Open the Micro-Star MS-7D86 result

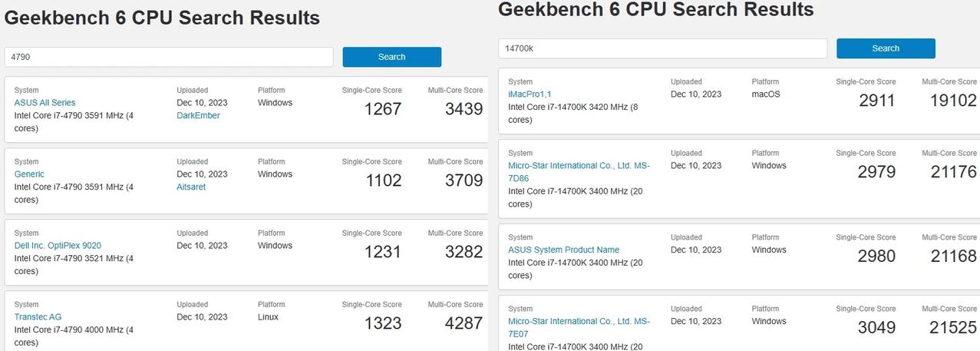tap(579, 172)
